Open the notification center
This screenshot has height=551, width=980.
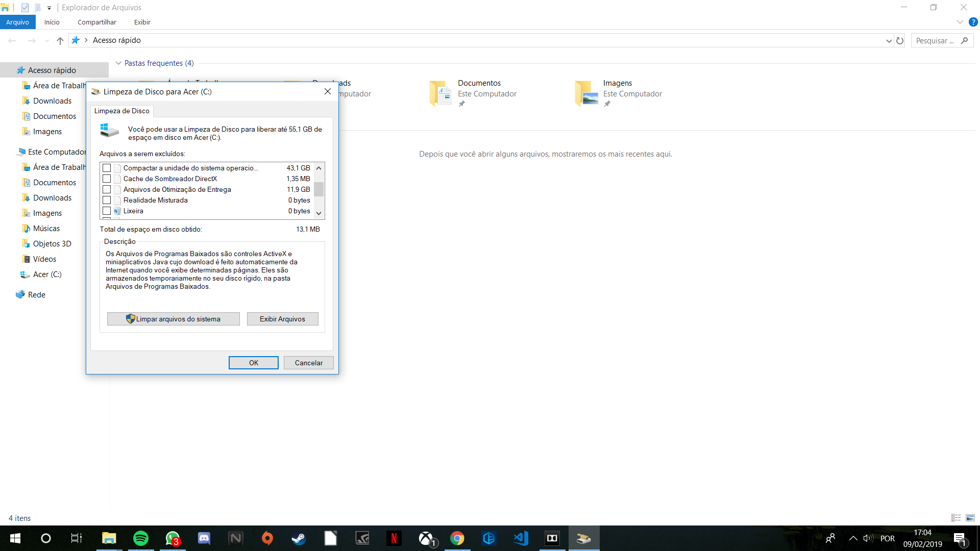pyautogui.click(x=960, y=539)
